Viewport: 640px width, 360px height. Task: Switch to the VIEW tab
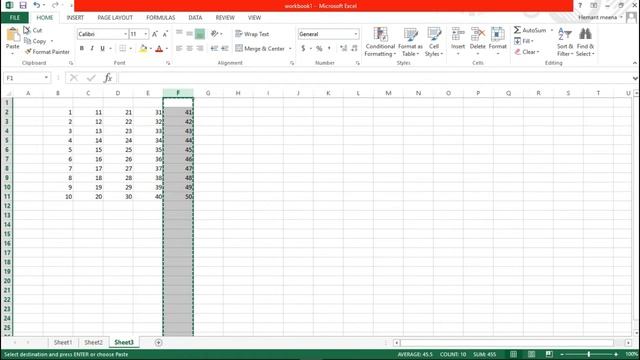(x=254, y=18)
